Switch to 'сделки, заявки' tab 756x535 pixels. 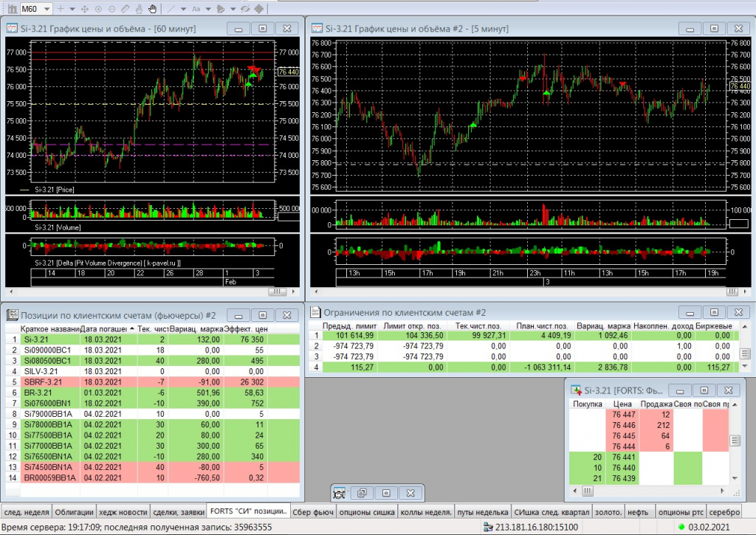[179, 512]
